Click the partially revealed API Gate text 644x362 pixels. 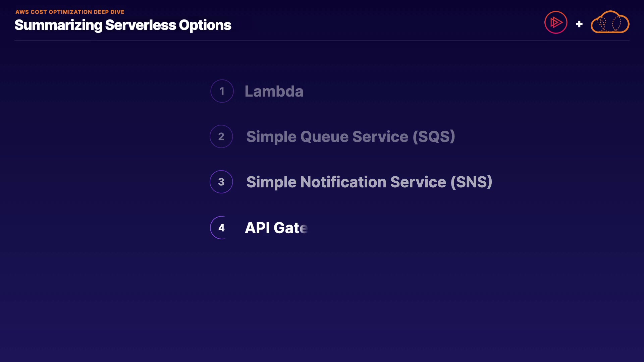point(276,228)
